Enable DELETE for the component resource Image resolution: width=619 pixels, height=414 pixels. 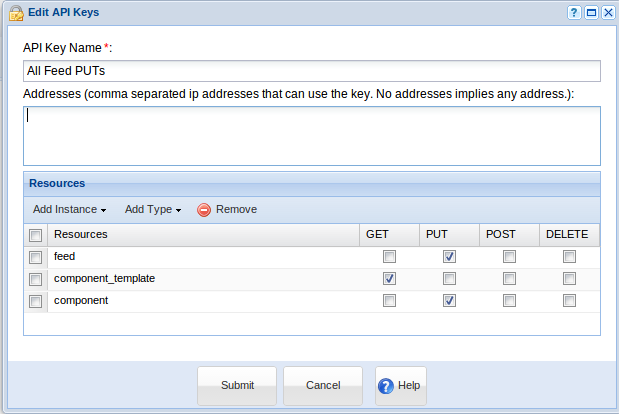569,301
